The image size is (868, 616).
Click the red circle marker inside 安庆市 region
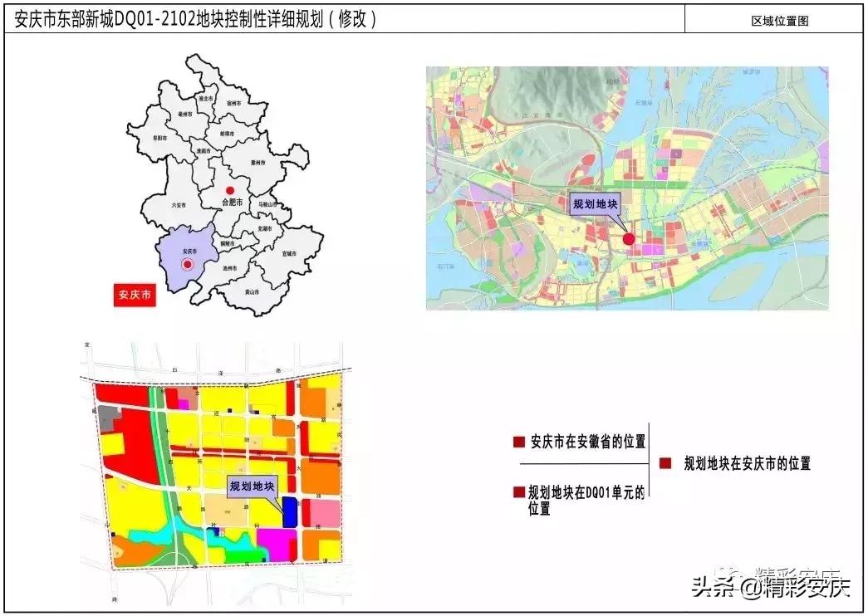(x=187, y=266)
